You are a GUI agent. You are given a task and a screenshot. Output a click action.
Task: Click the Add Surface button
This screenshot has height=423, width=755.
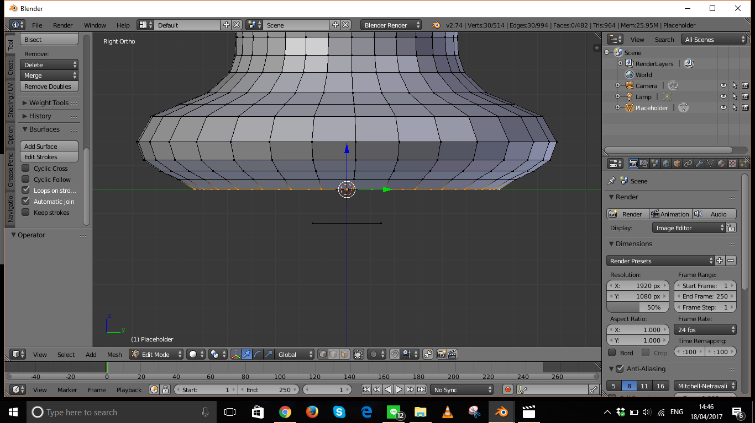tap(49, 146)
